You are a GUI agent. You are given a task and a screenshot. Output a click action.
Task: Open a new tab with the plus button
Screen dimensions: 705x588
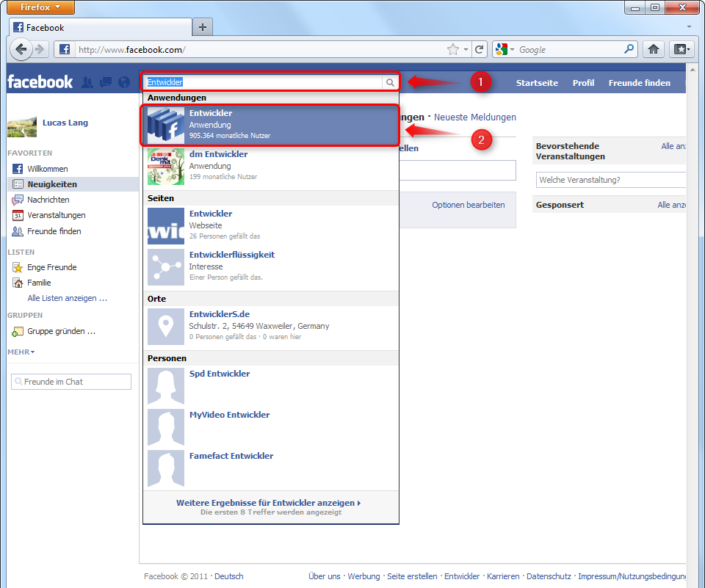point(203,27)
